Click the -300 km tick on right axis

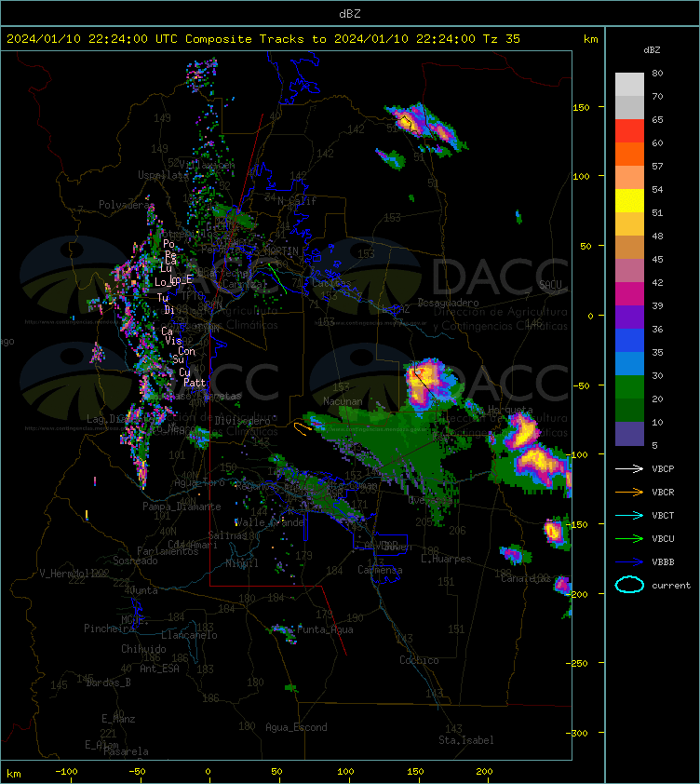coord(578,733)
